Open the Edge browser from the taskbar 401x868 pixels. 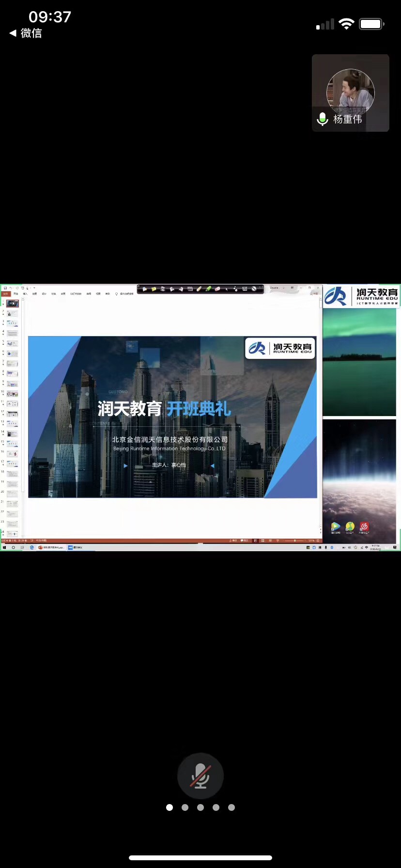32,547
